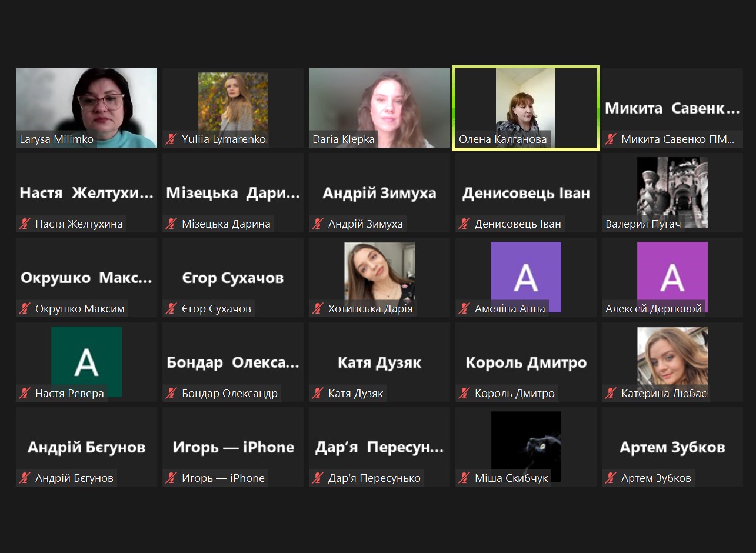Click large name text Андрій Бєгунов
The width and height of the screenshot is (756, 553).
pyautogui.click(x=86, y=447)
